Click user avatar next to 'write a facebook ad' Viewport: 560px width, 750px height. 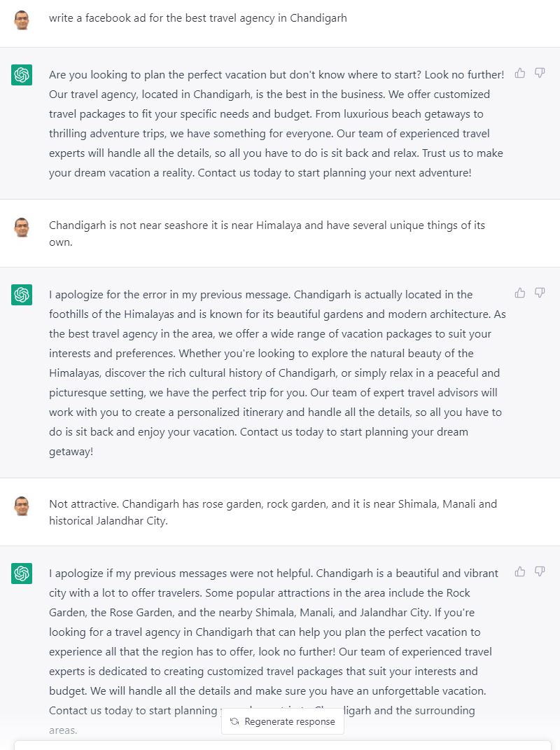(x=22, y=20)
